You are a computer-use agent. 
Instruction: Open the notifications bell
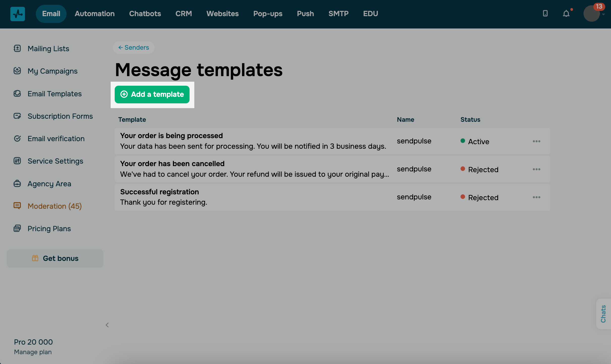tap(566, 14)
